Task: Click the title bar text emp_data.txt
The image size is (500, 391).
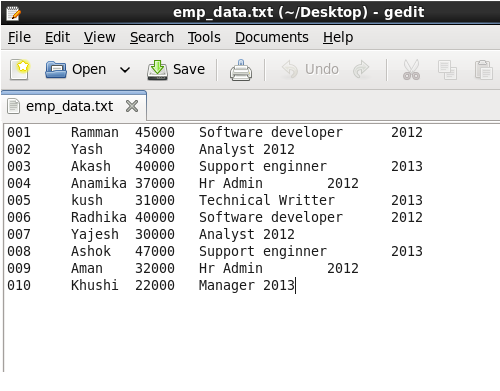Action: coord(223,13)
